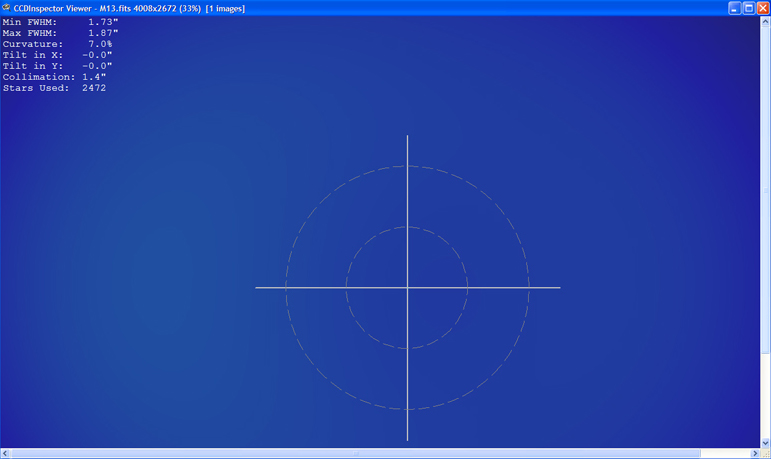Screen dimensions: 771x459
Task: Click the vertical scrollbar thumb
Action: [766, 190]
